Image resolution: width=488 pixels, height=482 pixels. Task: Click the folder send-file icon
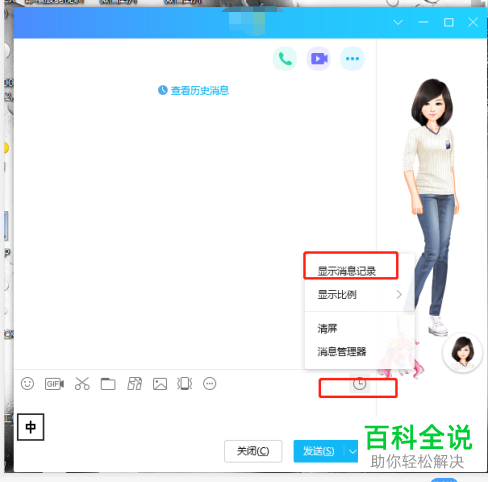[108, 384]
